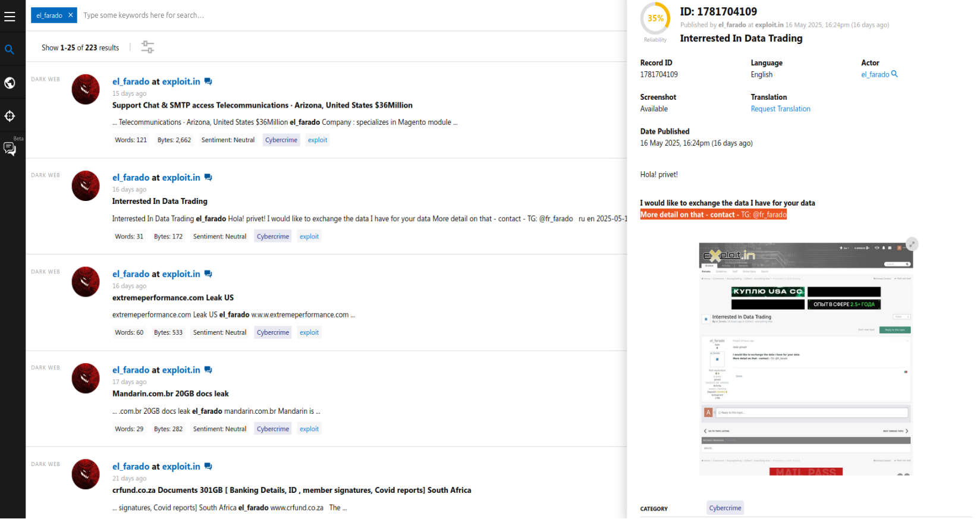Image resolution: width=980 pixels, height=519 pixels.
Task: Click avatar of Support Chat & SMTP result
Action: click(86, 89)
